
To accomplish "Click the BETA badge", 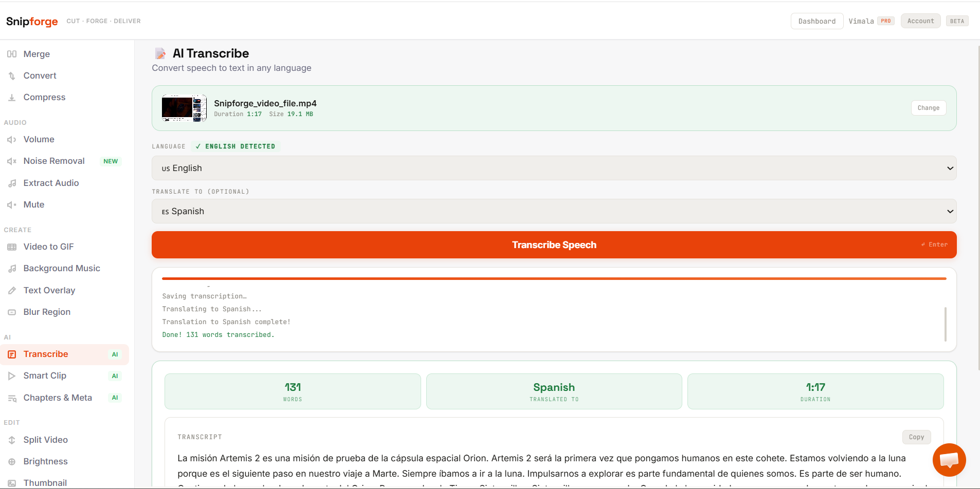I will (957, 21).
